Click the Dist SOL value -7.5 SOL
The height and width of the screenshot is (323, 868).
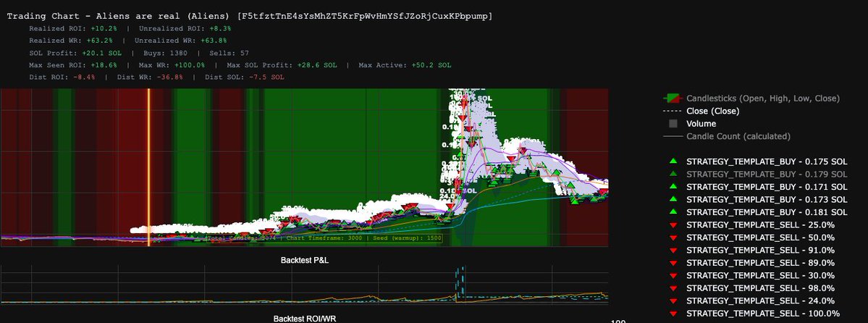[267, 77]
